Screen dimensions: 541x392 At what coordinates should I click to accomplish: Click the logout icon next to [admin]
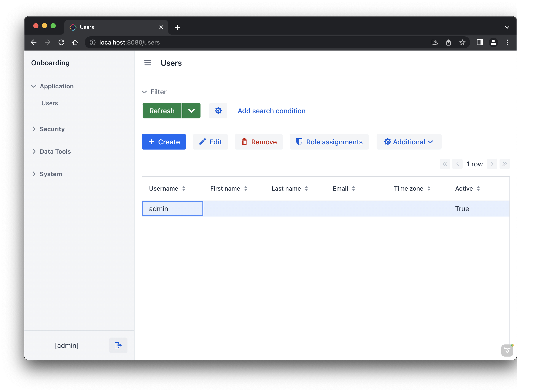coord(118,345)
